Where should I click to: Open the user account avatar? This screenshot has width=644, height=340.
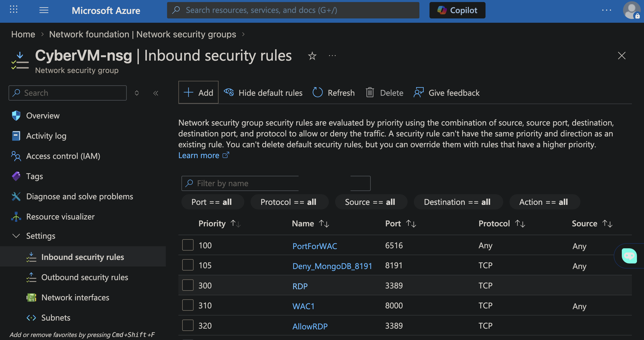coord(631,10)
